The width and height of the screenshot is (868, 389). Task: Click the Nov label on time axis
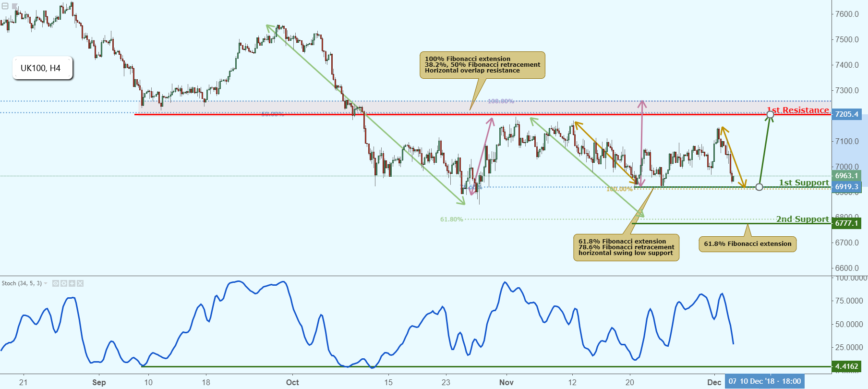[x=506, y=382]
